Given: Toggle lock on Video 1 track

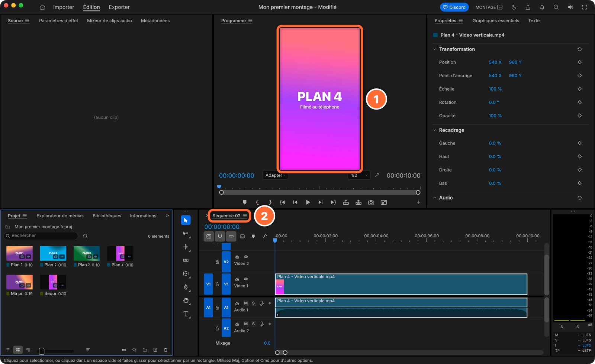Looking at the screenshot, I should click(x=218, y=285).
